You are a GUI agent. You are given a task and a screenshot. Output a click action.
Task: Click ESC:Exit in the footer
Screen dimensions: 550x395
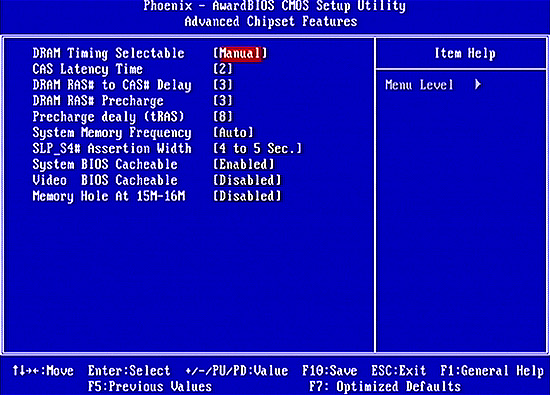click(x=399, y=371)
